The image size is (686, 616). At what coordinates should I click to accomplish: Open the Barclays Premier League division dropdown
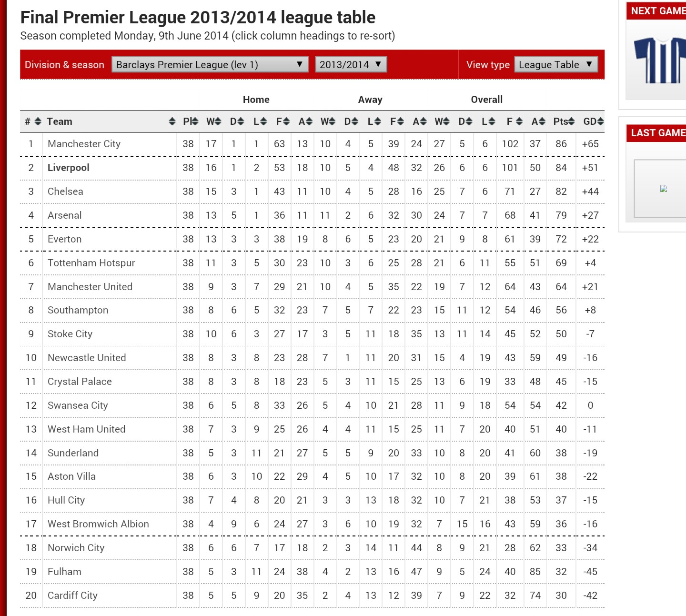(210, 65)
